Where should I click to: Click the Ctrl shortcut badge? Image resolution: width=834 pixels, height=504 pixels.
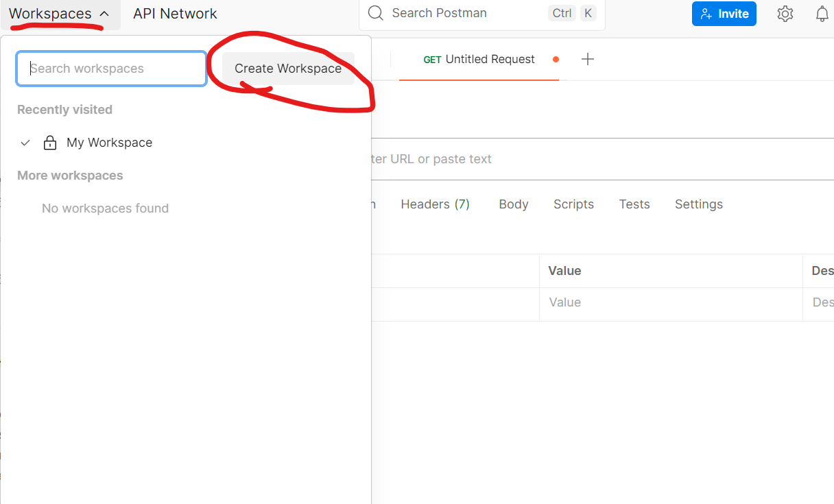[562, 13]
